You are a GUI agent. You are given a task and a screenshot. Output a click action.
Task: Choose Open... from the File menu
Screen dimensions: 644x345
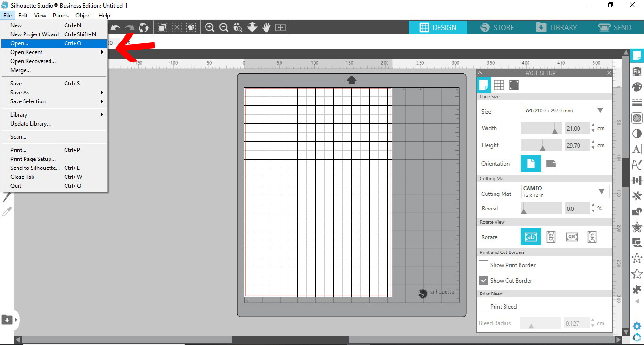(54, 43)
